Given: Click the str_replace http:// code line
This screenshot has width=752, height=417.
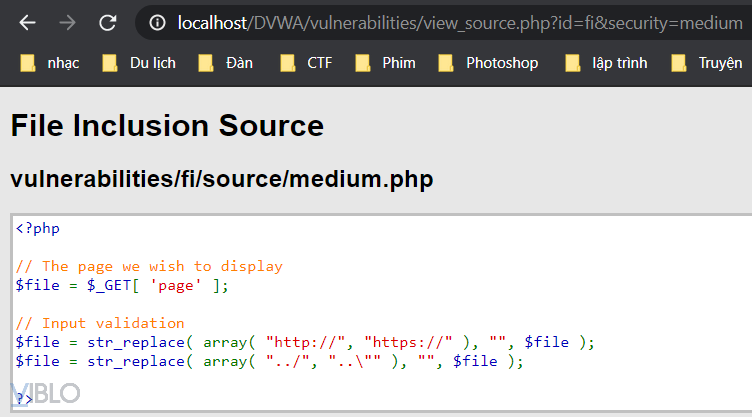Looking at the screenshot, I should pyautogui.click(x=305, y=342).
